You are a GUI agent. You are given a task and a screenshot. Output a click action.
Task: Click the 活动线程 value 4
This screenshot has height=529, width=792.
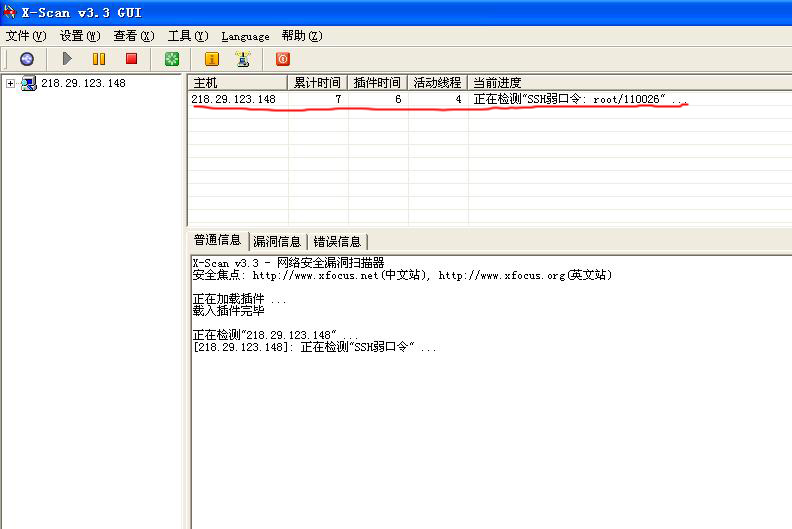[x=458, y=99]
